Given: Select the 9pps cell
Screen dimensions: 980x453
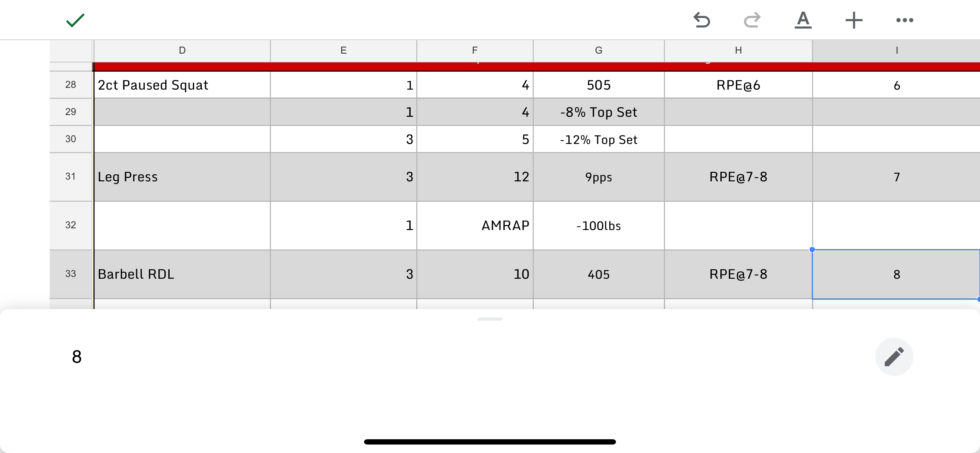Looking at the screenshot, I should [x=598, y=177].
